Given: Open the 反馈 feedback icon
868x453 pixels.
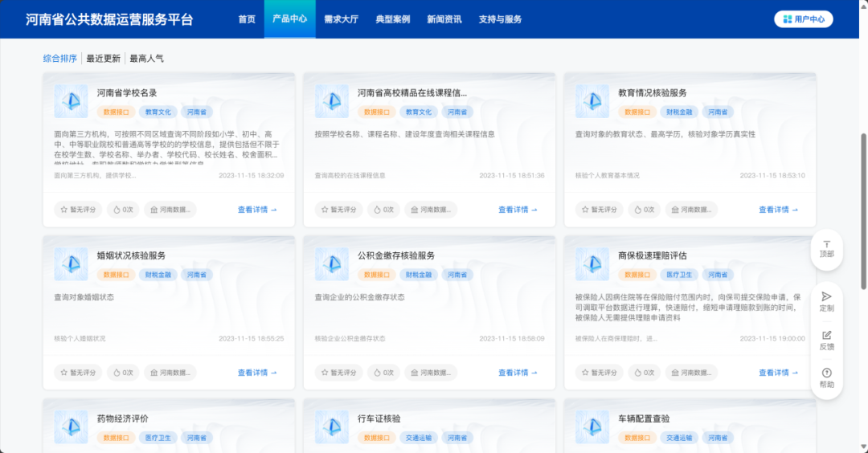Looking at the screenshot, I should click(x=826, y=336).
